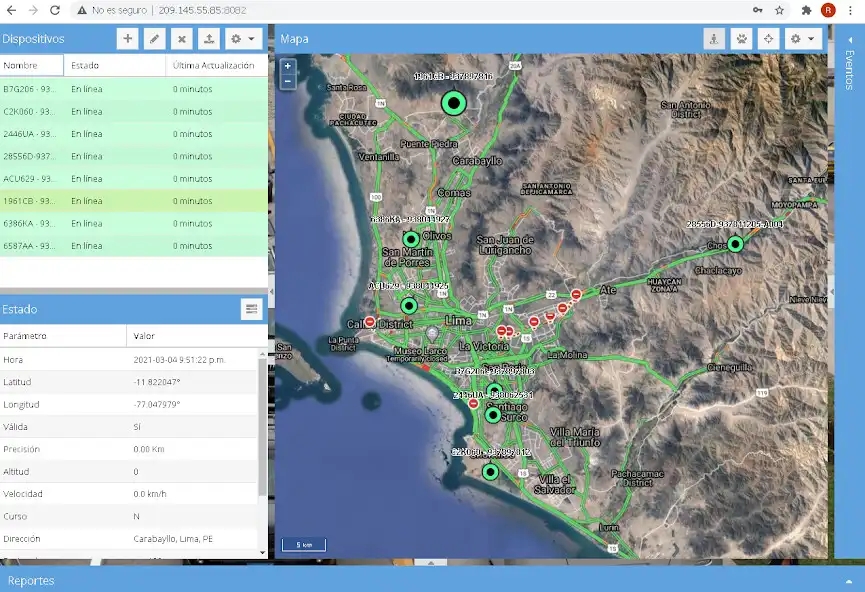
Task: Open browser extensions puzzle icon
Action: point(807,10)
